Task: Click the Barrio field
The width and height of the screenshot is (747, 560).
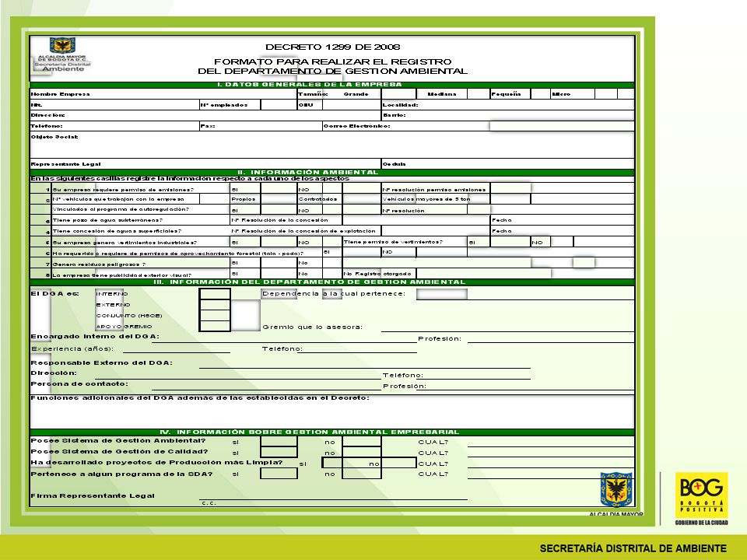Action: pyautogui.click(x=508, y=115)
